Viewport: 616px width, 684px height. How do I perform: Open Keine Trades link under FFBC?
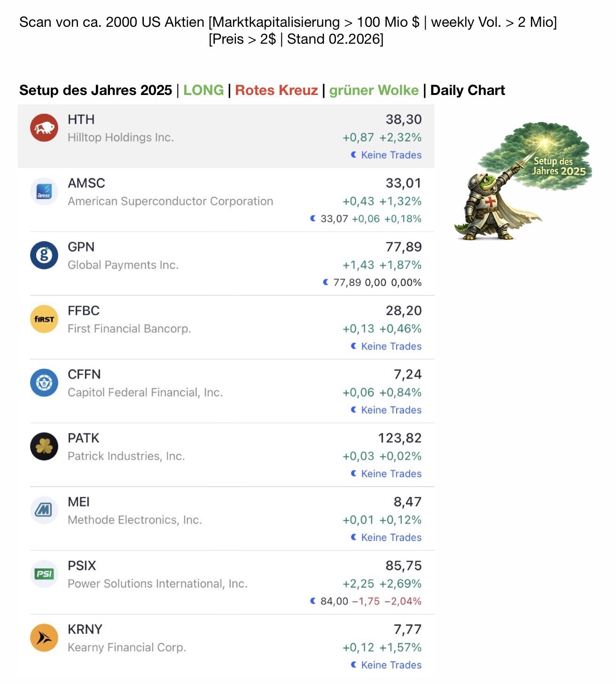(x=391, y=346)
